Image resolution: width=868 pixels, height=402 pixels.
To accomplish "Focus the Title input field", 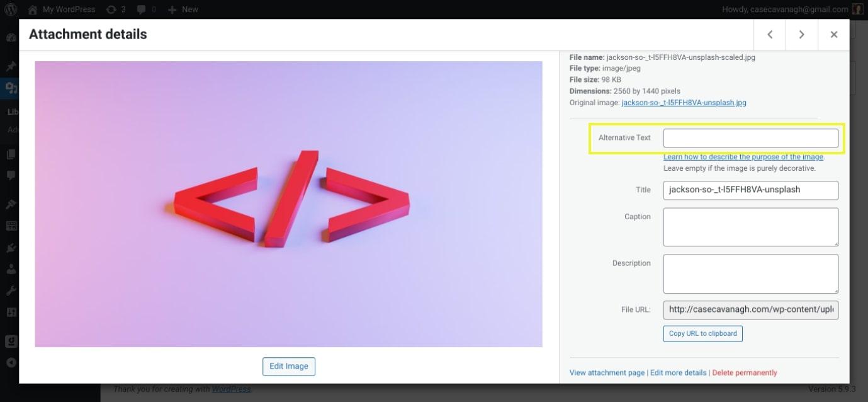I will [750, 190].
